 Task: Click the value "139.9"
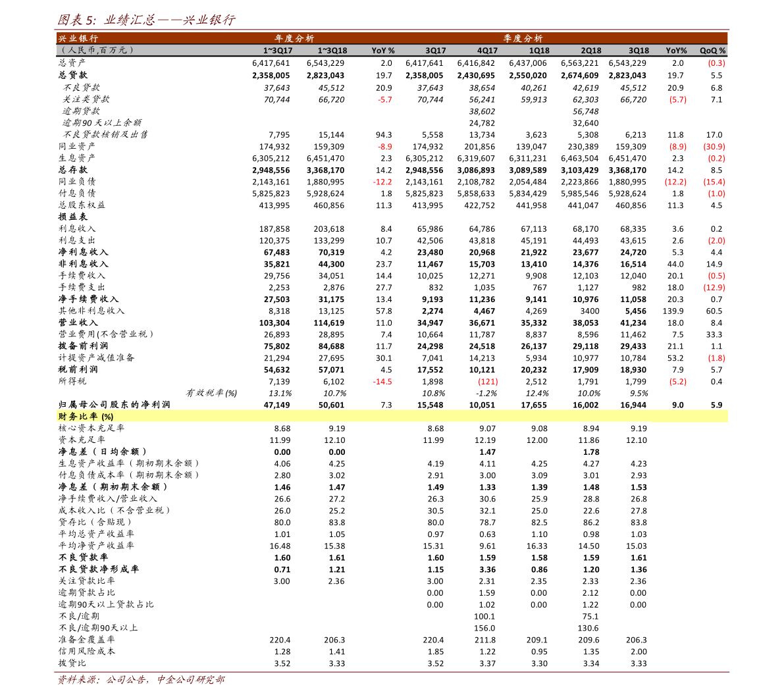(x=673, y=311)
